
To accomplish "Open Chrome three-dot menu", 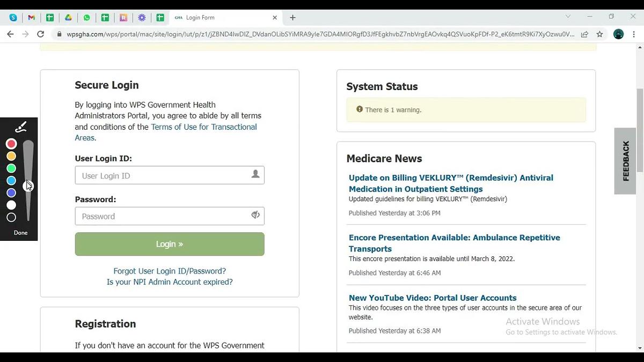I will [634, 34].
